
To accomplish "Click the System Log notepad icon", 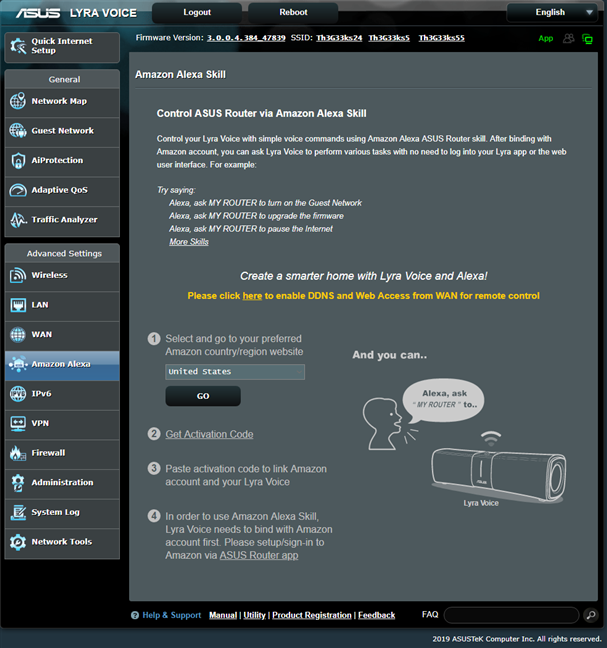I will point(18,512).
